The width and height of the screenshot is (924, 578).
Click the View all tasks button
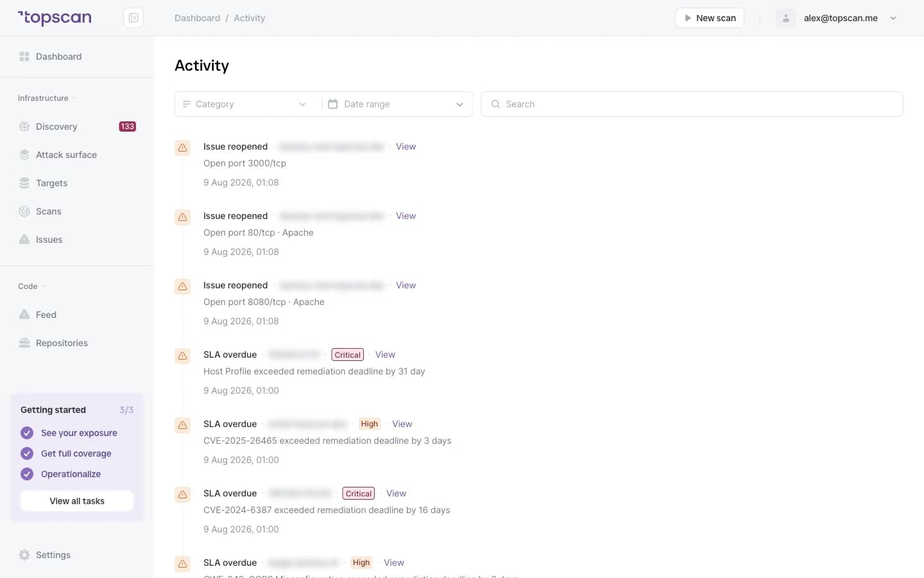(x=77, y=501)
